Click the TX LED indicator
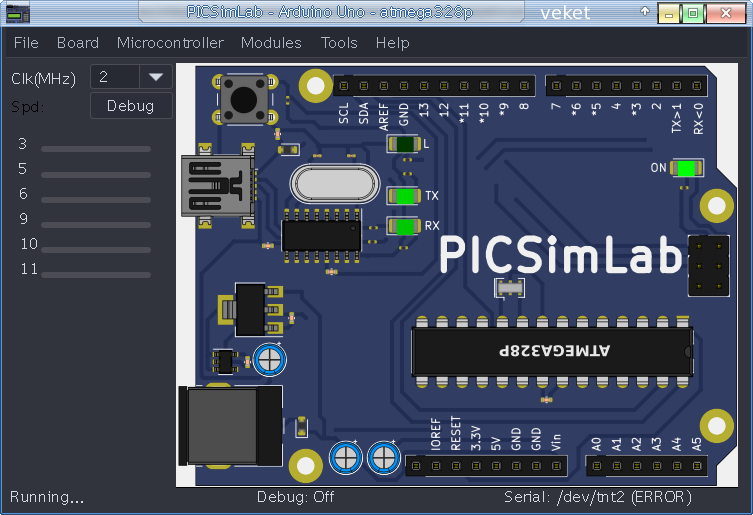 [404, 196]
